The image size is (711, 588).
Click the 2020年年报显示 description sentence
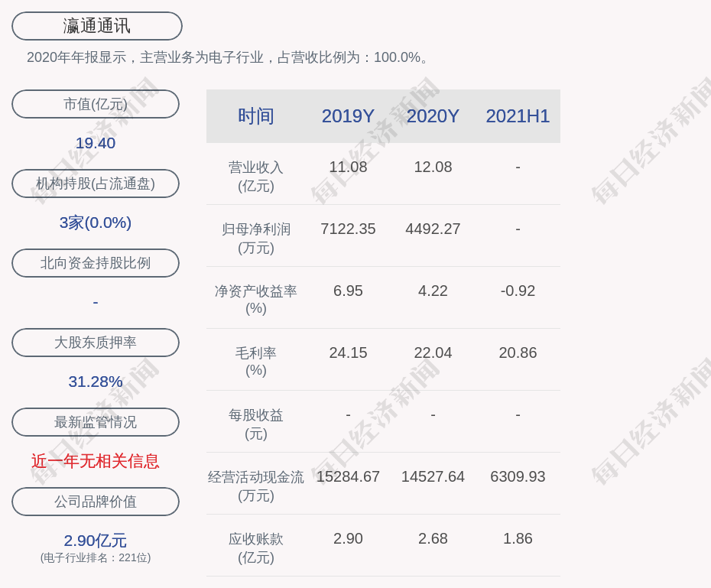tap(227, 57)
